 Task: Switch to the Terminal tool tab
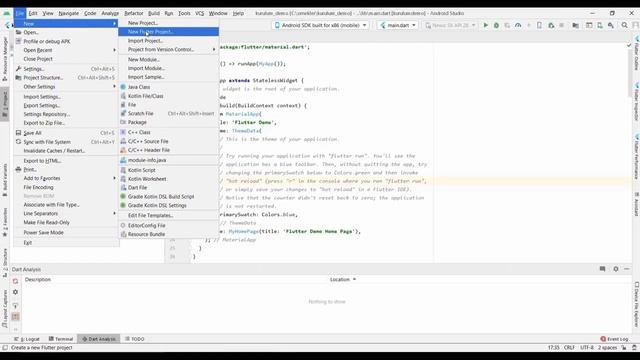(60, 339)
